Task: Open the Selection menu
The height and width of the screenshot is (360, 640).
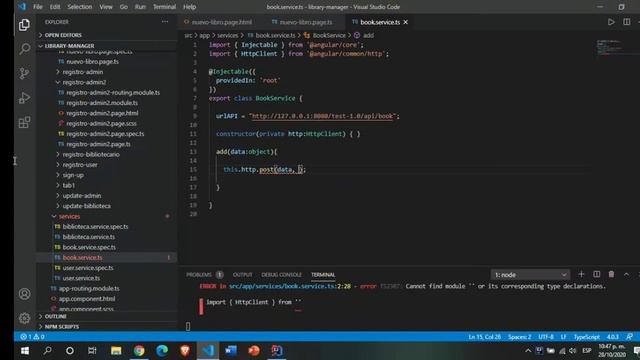Action: click(x=80, y=7)
